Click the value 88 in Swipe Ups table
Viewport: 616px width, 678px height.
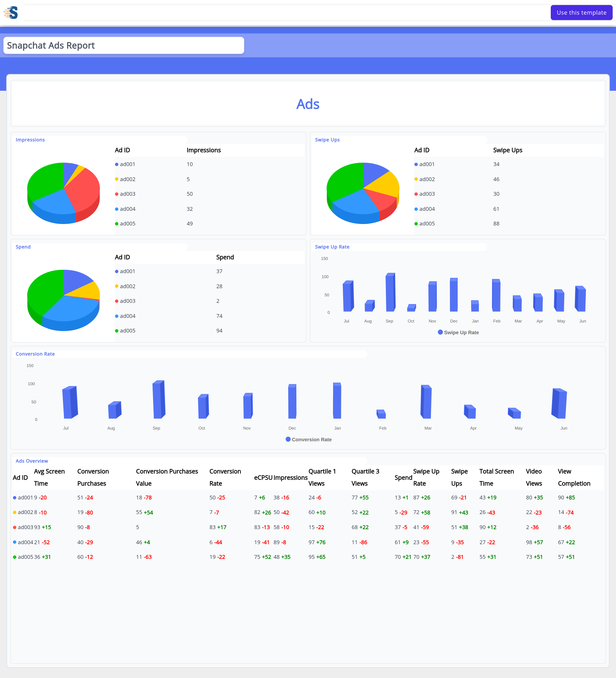tap(496, 224)
